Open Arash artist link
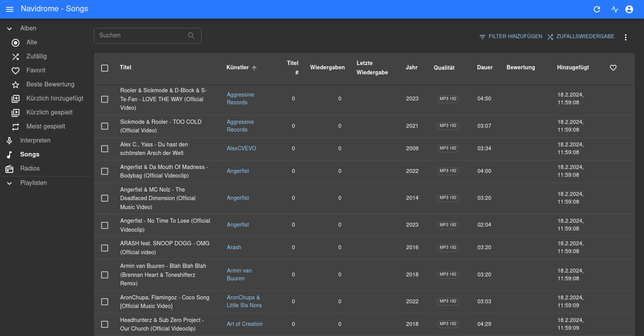Viewport: 644px width, 336px height. coord(234,247)
